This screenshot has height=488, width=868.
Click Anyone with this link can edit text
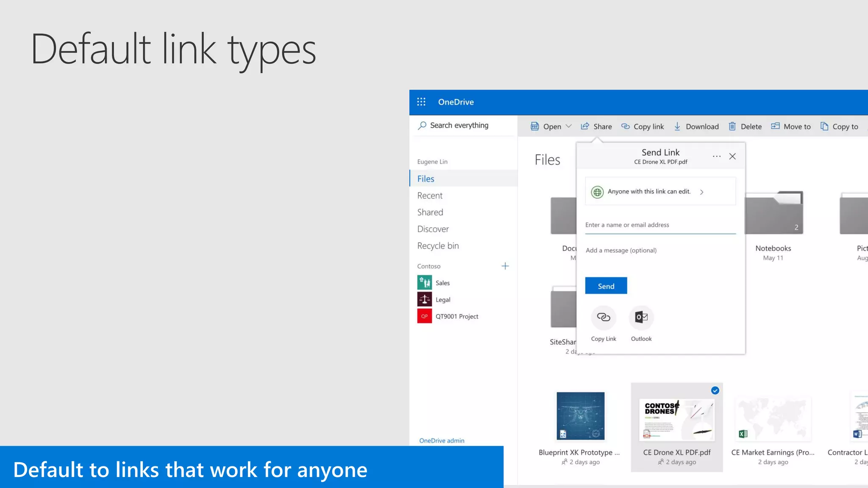[x=649, y=191]
